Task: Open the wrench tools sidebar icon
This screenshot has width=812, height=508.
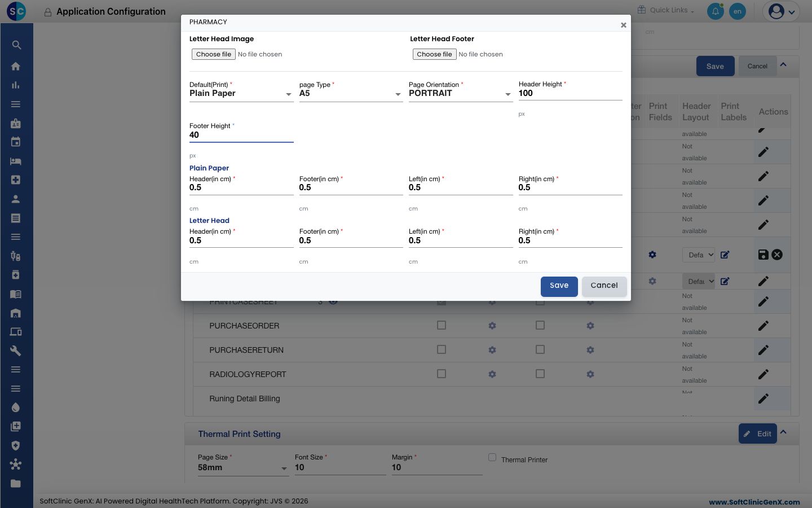Action: pyautogui.click(x=16, y=351)
